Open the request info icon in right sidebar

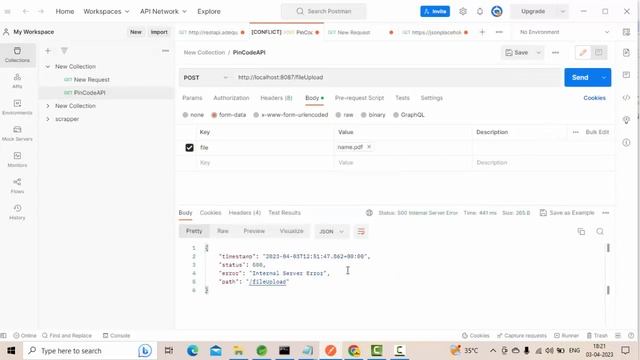point(626,142)
